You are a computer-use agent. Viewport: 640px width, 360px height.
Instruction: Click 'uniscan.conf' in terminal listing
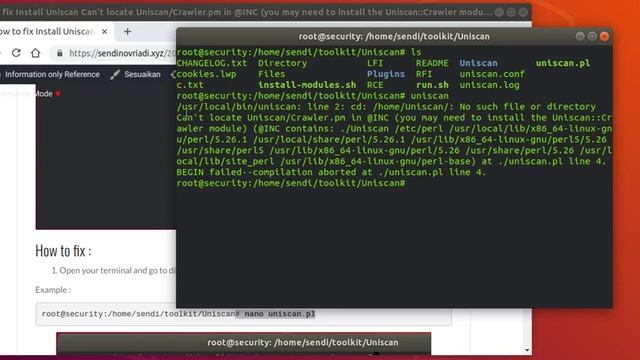pyautogui.click(x=492, y=74)
